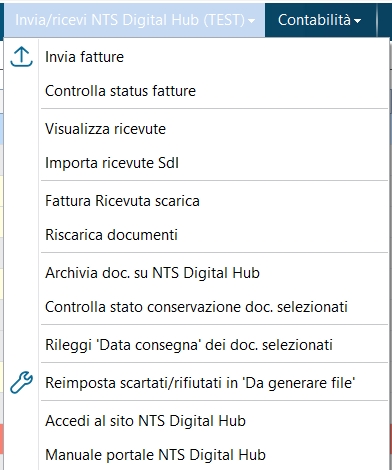Click the Contabilità toolbar label
The image size is (392, 470).
[x=314, y=20]
